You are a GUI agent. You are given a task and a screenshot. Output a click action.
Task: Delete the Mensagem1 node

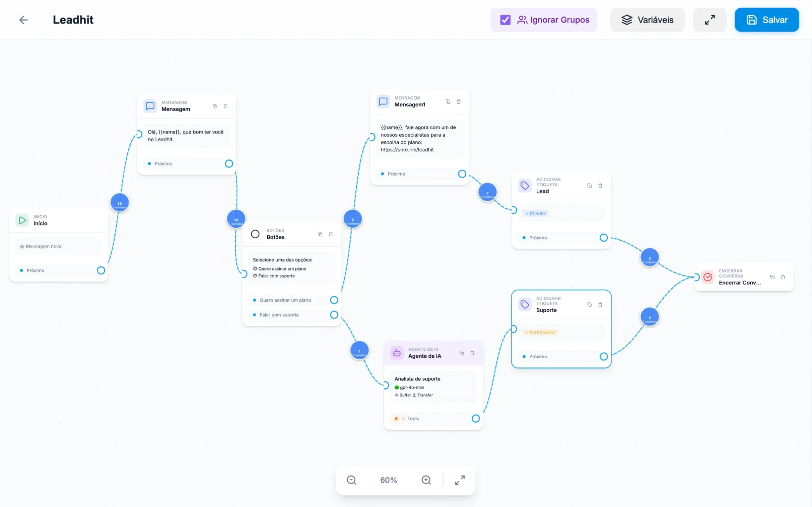pyautogui.click(x=458, y=101)
